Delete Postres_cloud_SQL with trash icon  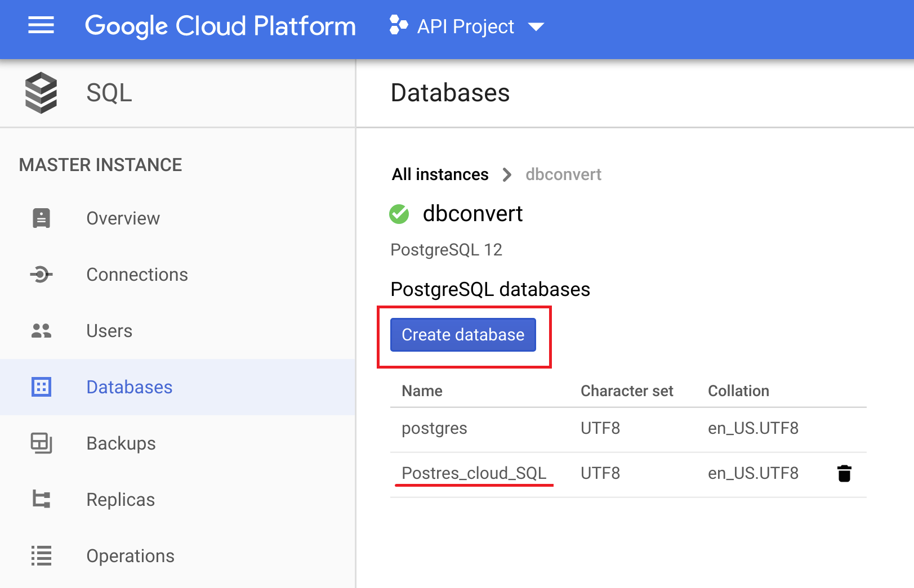tap(844, 474)
